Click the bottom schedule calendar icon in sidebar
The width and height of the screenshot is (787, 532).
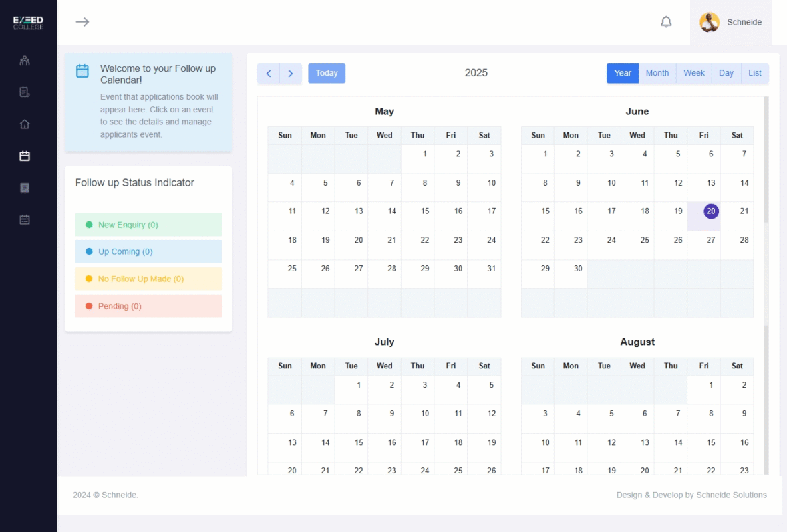pos(25,220)
